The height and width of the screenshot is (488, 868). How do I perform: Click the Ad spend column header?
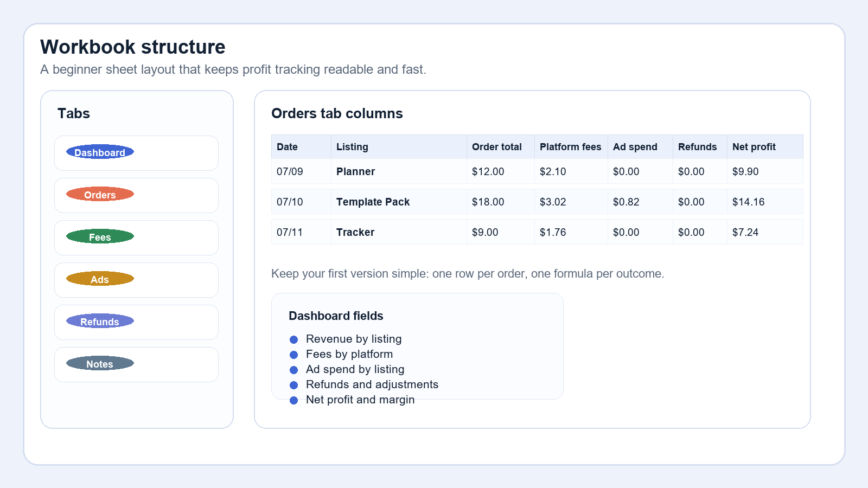point(640,147)
